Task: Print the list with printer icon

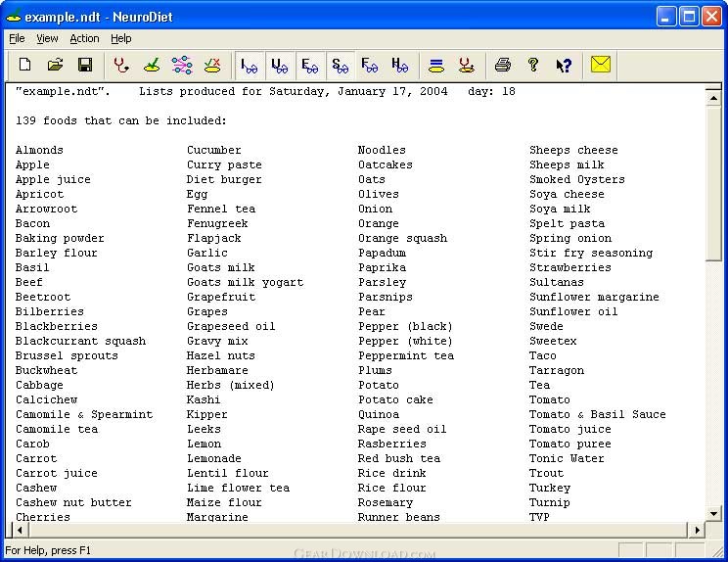Action: (503, 65)
